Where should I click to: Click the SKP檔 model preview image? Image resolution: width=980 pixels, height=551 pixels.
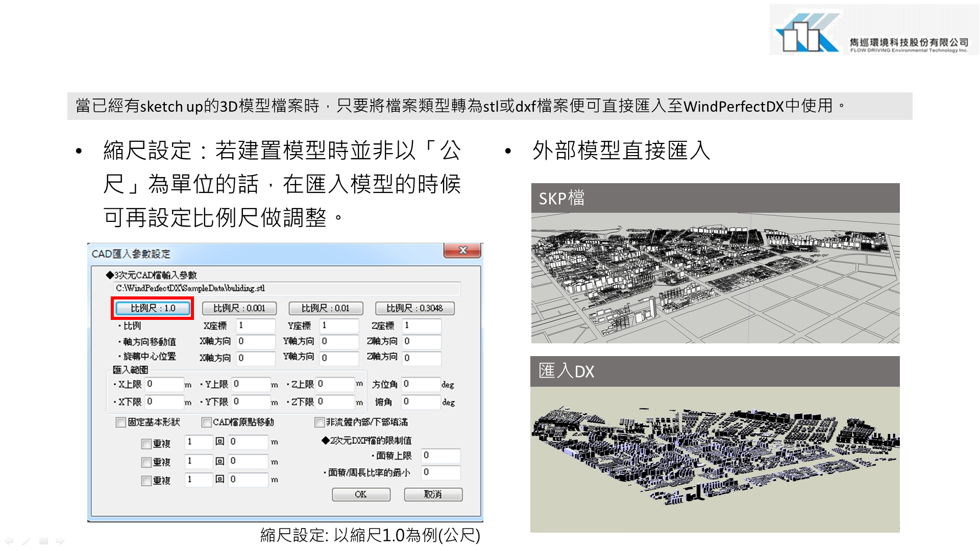coord(715,278)
